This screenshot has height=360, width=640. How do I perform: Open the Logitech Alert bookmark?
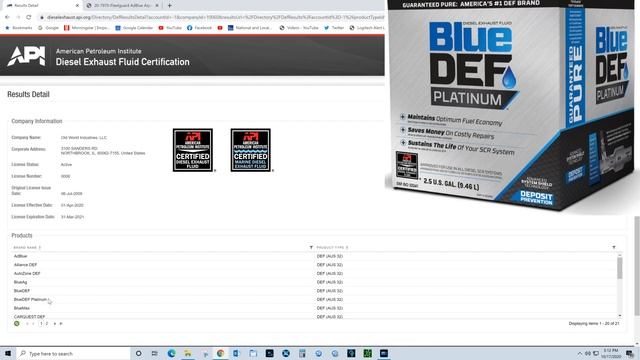(x=367, y=28)
